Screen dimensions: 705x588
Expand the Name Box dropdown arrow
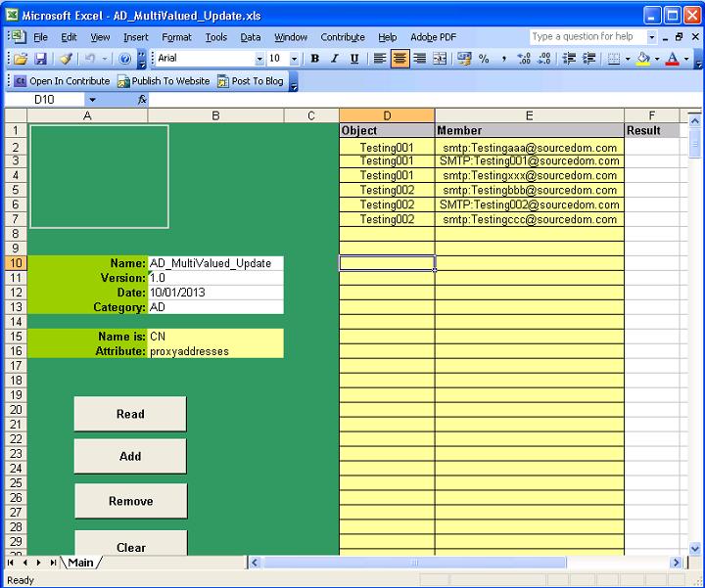click(x=93, y=100)
